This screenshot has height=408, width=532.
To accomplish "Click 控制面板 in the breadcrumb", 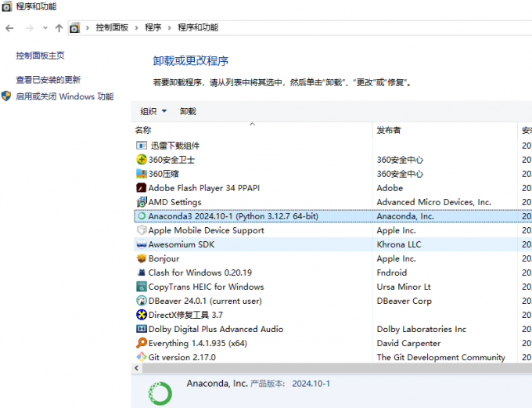I will pos(112,27).
